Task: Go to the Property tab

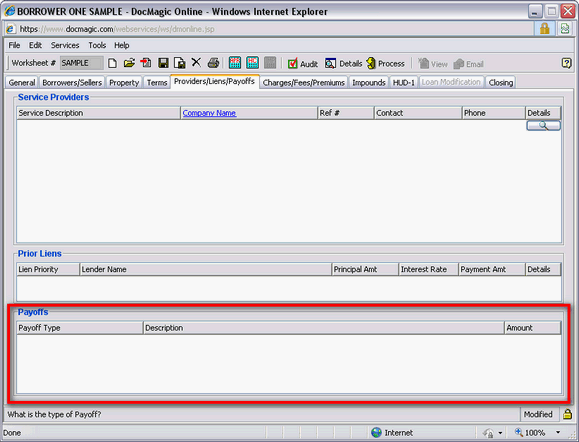Action: pos(124,82)
